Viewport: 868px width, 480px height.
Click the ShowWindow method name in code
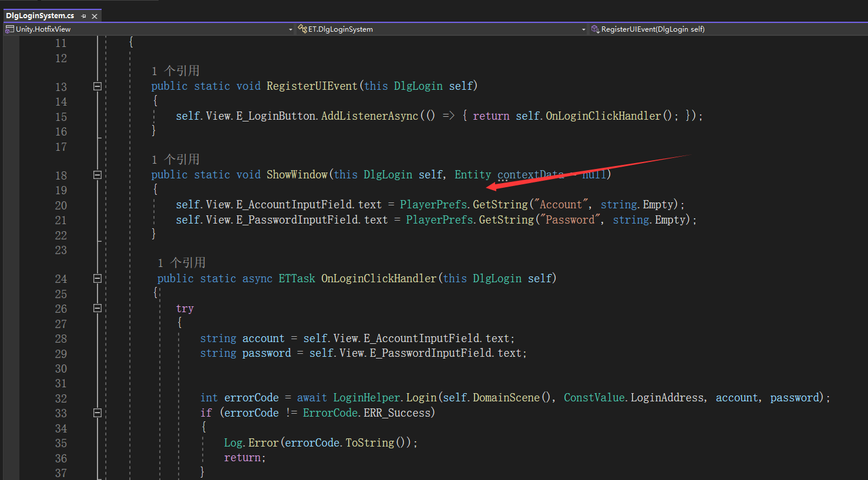pos(297,175)
